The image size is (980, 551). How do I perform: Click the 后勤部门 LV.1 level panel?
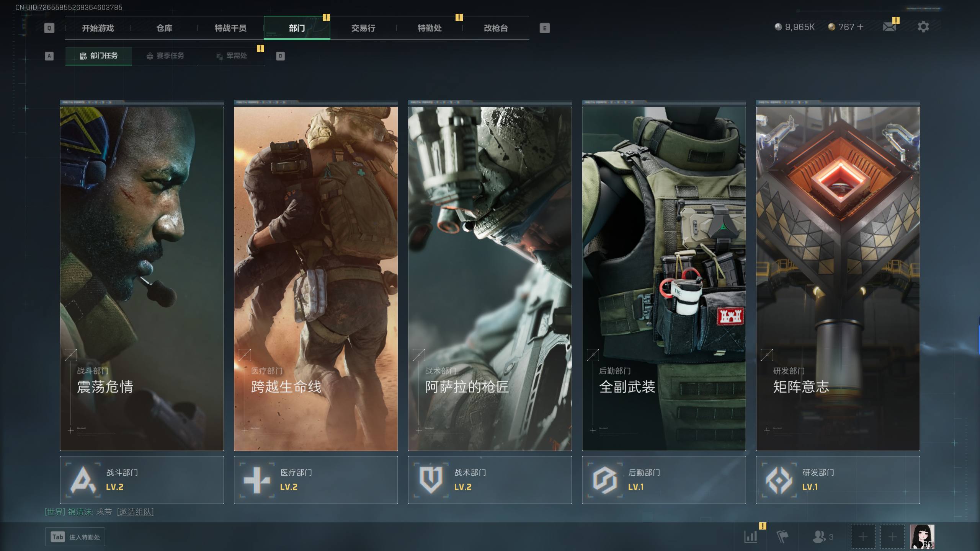point(664,480)
